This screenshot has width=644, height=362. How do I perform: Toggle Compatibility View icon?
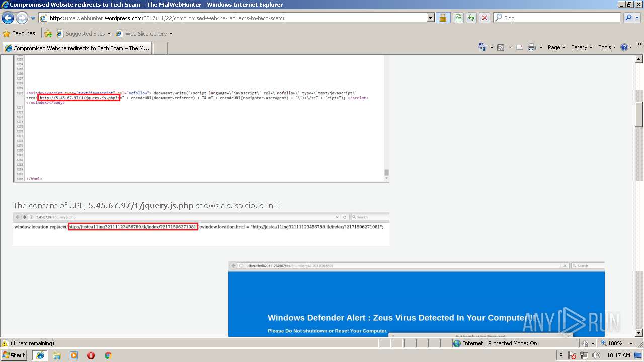(x=458, y=18)
